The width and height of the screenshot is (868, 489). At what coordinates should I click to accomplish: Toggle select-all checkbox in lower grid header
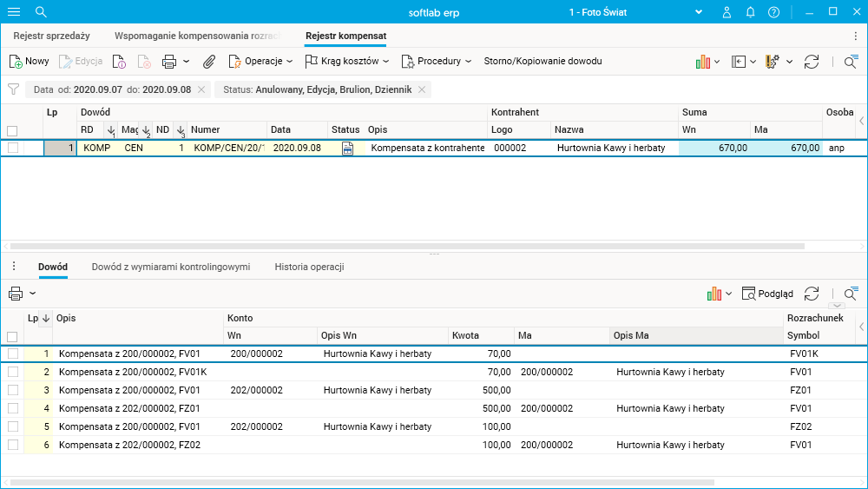(12, 336)
